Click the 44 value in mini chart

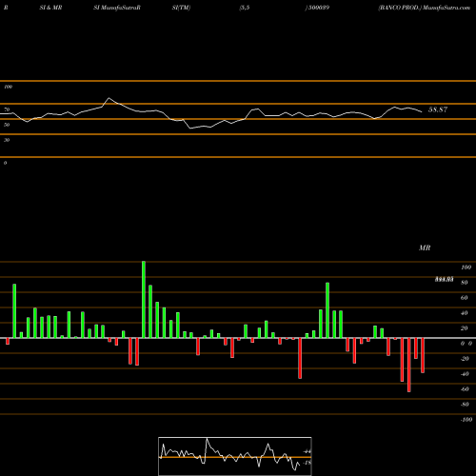[x=307, y=451]
